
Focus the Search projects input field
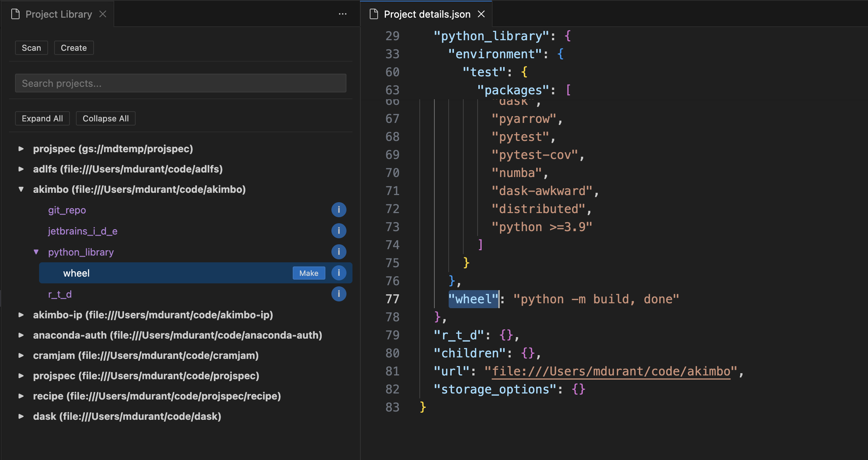(180, 83)
